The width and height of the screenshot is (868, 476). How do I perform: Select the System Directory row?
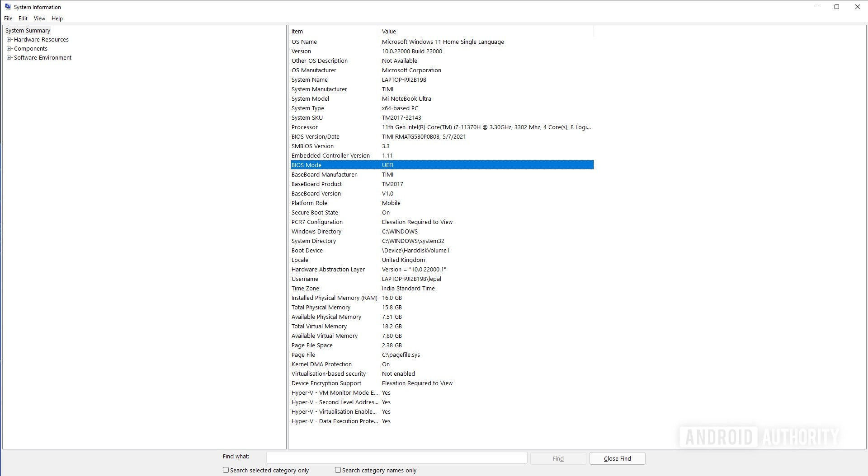(x=442, y=241)
